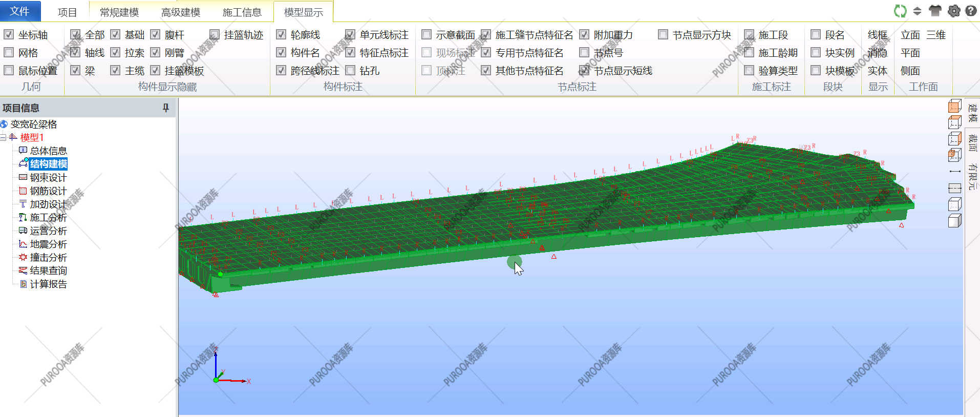980x417 pixels.
Task: Switch to the 项目 tab
Action: coord(67,12)
